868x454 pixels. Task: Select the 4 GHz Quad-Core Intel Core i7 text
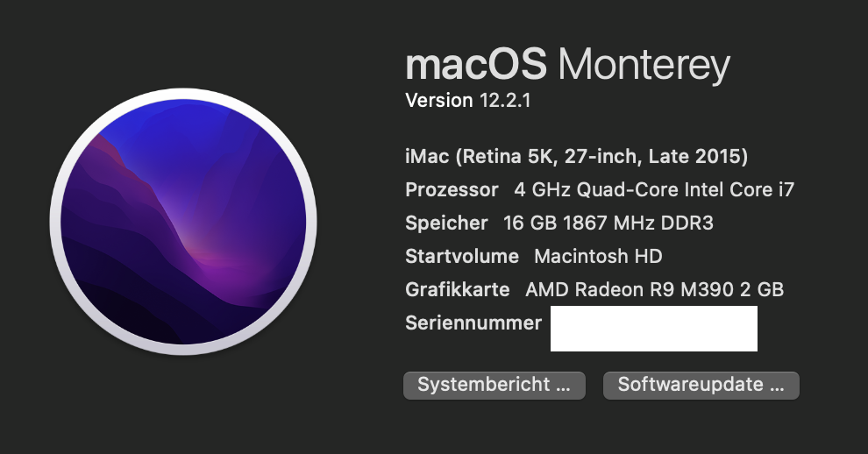click(654, 190)
